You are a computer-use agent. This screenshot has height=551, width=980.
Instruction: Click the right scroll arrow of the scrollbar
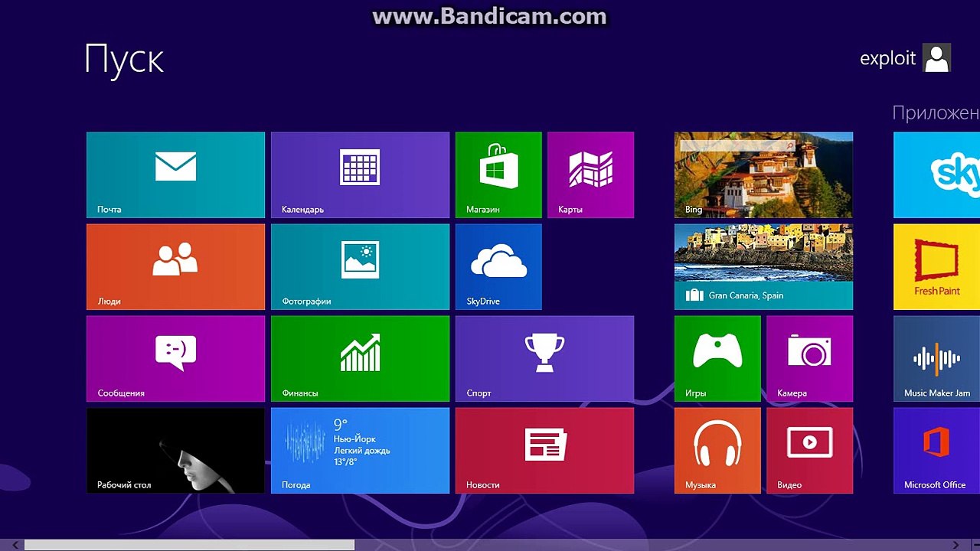click(x=956, y=545)
